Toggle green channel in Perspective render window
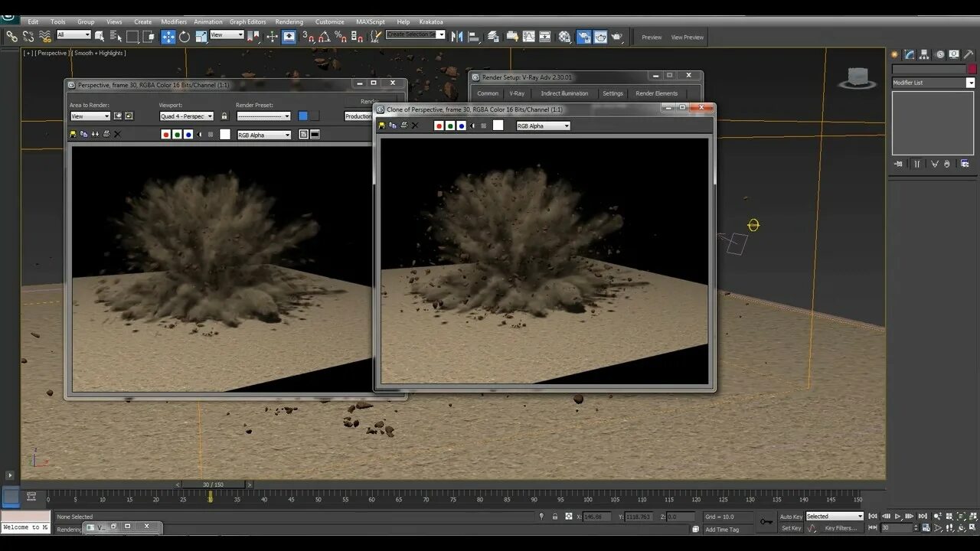The width and height of the screenshot is (980, 551). click(x=177, y=135)
